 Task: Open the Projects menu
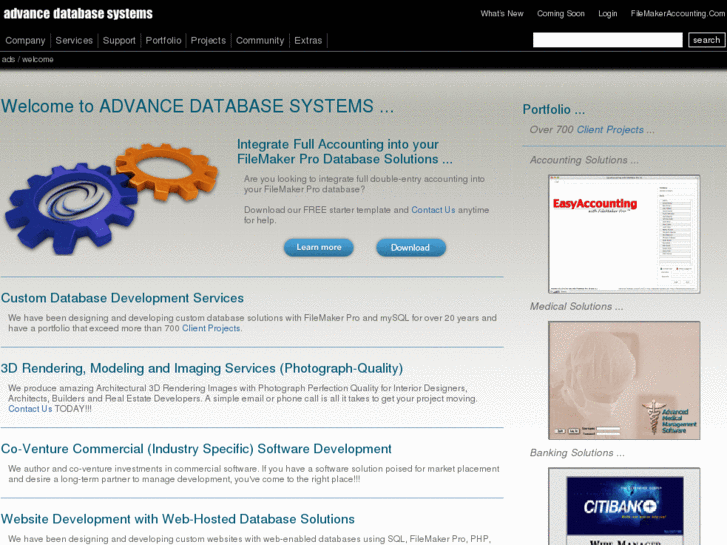(x=208, y=40)
